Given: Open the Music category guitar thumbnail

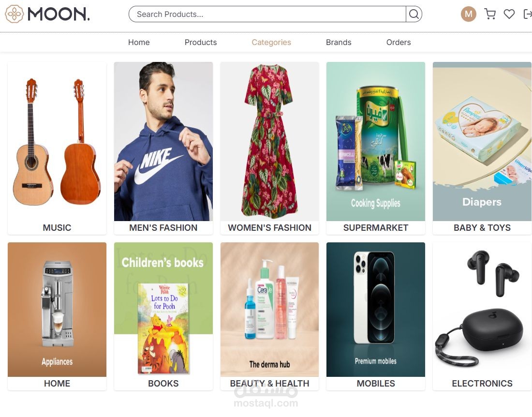Looking at the screenshot, I should click(57, 141).
